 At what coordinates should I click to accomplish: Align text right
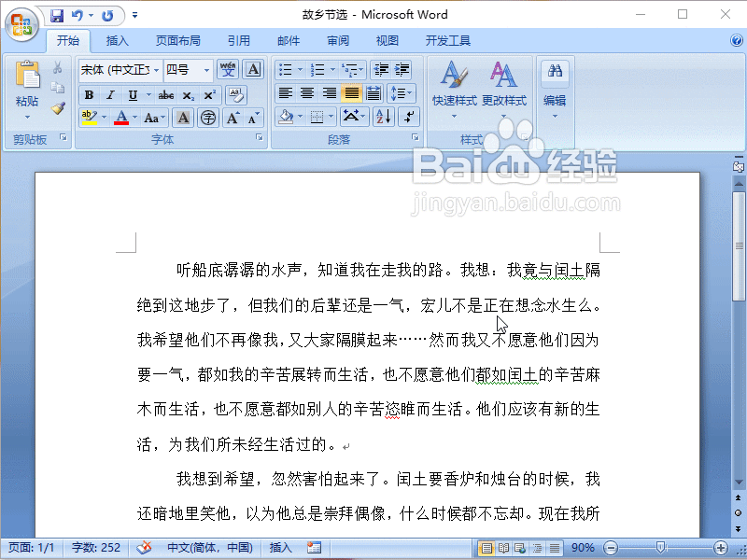point(330,92)
